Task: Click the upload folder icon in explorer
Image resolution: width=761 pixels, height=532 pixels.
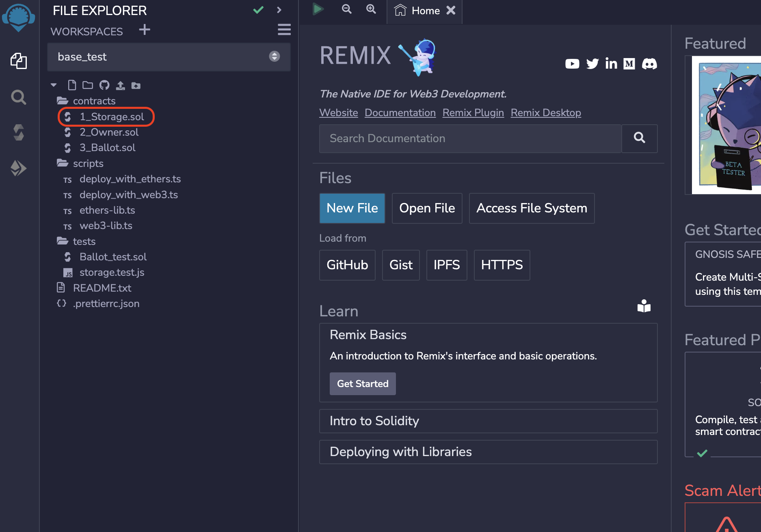Action: [136, 85]
